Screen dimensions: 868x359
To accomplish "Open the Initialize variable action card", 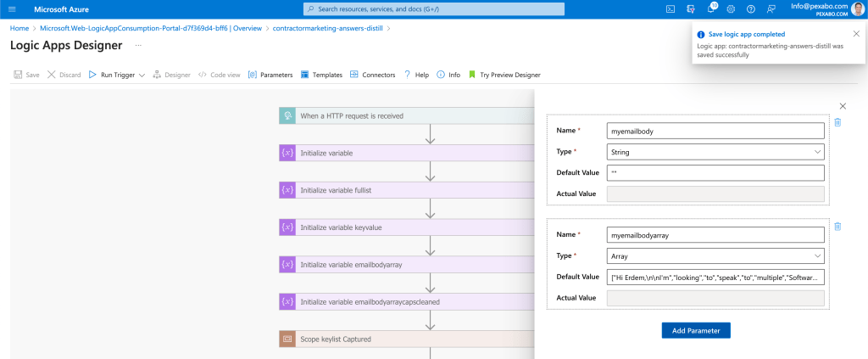I will (x=407, y=153).
